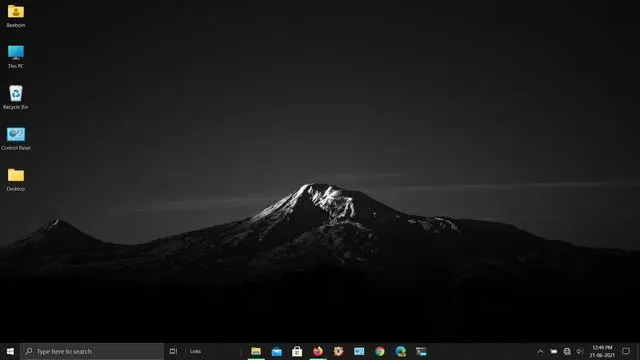The height and width of the screenshot is (360, 640).
Task: Open the clock and date flyout
Action: point(602,351)
